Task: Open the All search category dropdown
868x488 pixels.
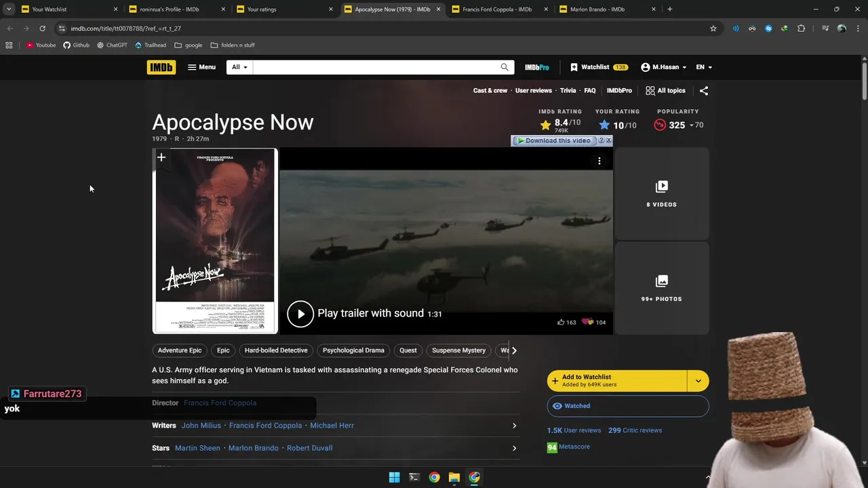Action: [x=240, y=67]
